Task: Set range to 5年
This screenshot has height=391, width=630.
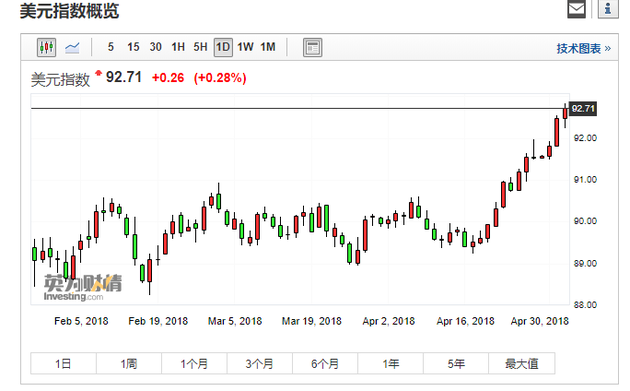Action: 456,364
